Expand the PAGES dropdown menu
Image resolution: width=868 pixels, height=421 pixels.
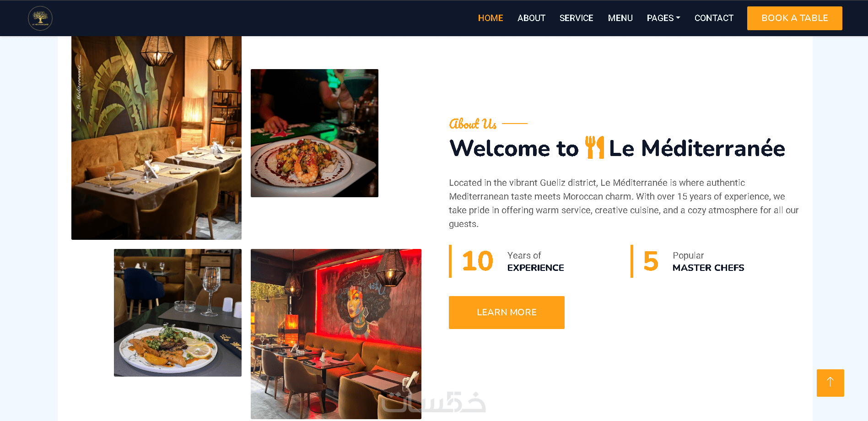[663, 18]
